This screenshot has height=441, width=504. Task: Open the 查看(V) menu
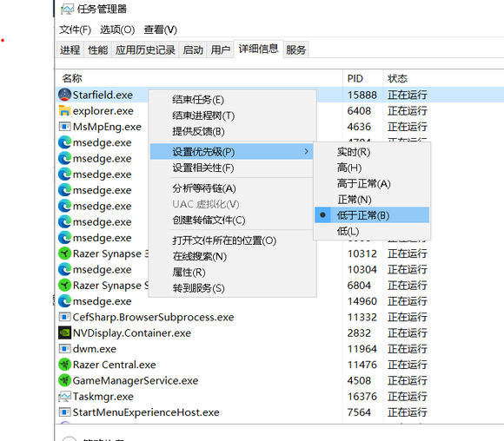tap(161, 30)
